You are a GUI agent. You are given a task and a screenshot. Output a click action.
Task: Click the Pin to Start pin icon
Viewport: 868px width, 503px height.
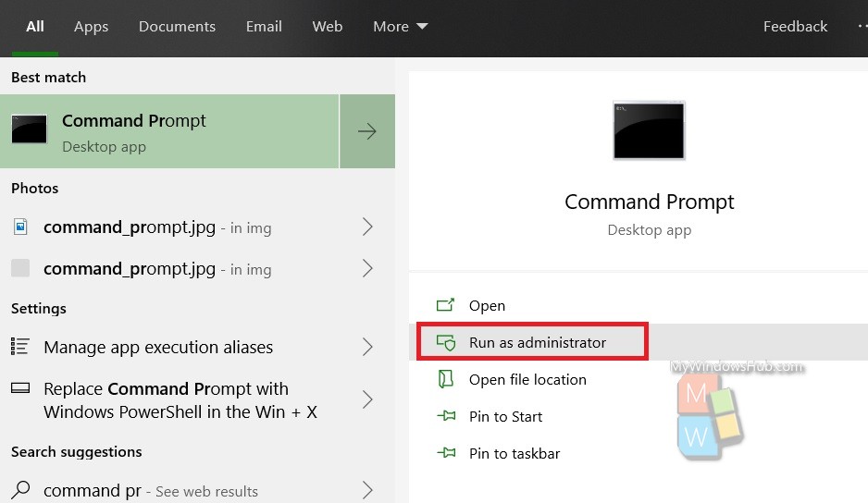(x=446, y=415)
